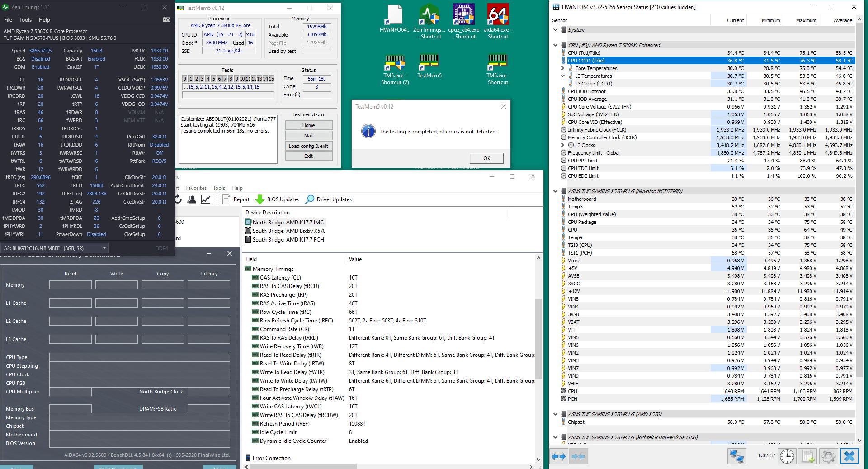Open HWiNFO settings gear icon

pos(828,456)
